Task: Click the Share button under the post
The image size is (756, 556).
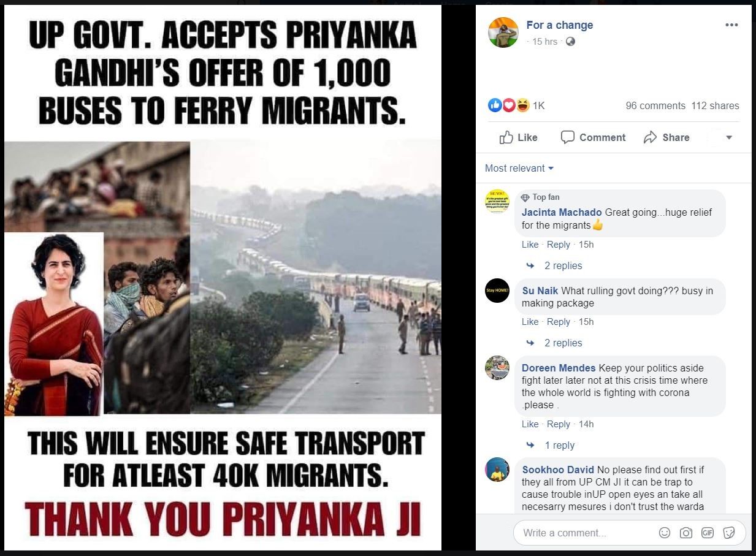Action: coord(666,137)
